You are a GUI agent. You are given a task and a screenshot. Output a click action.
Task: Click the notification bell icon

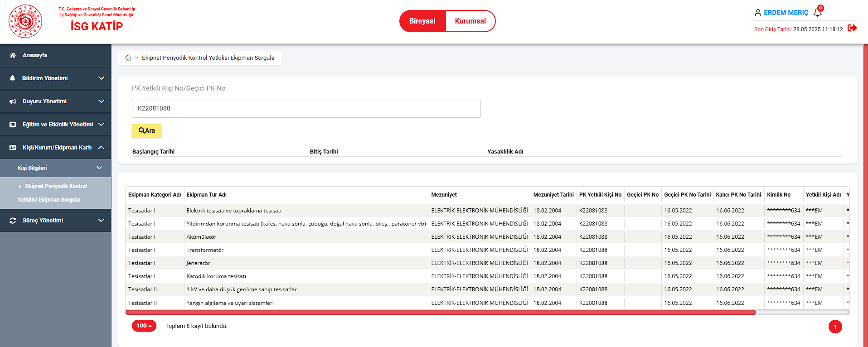[x=817, y=12]
